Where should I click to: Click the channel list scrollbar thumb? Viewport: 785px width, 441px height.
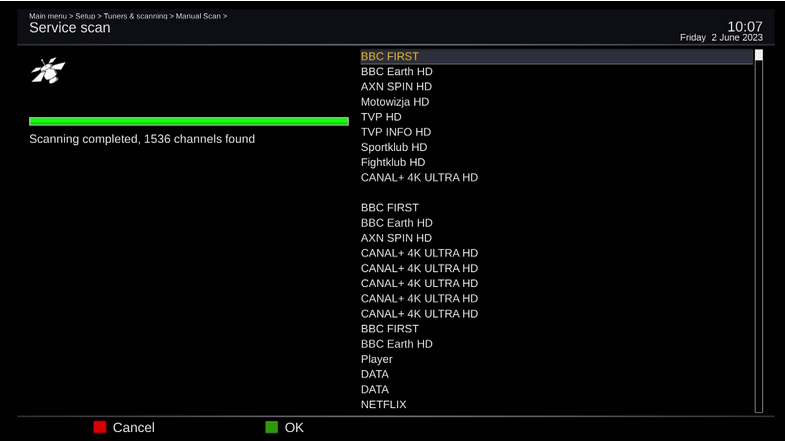(x=759, y=55)
